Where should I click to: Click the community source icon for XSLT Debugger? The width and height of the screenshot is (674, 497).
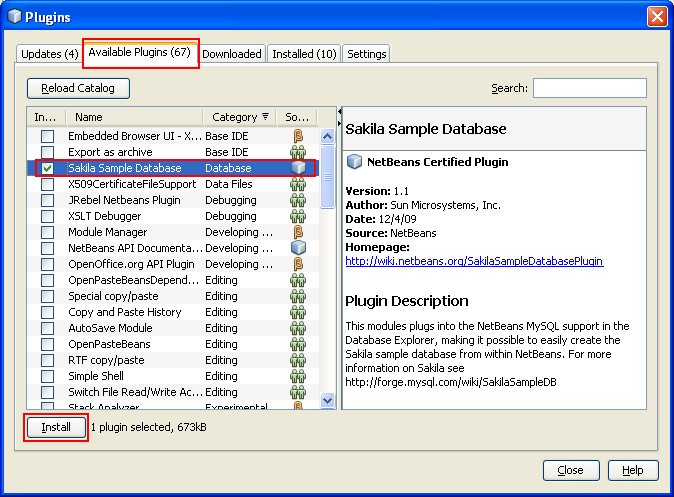click(x=297, y=216)
